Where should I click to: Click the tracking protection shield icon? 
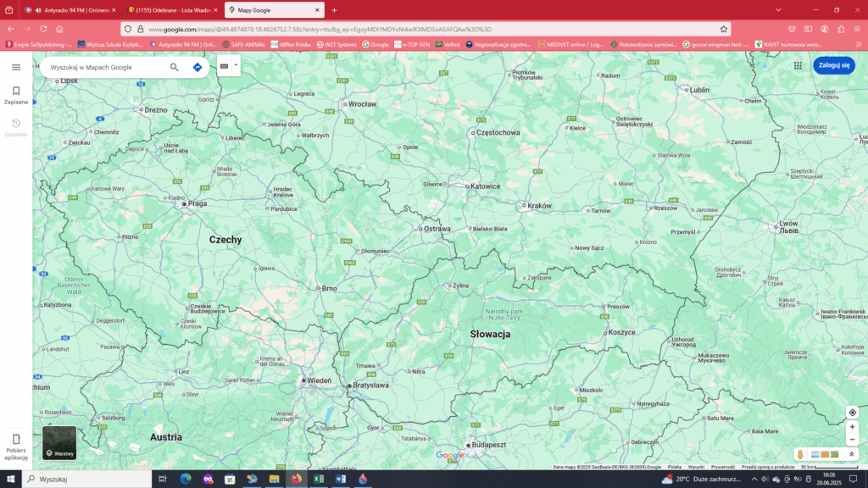[x=128, y=30]
